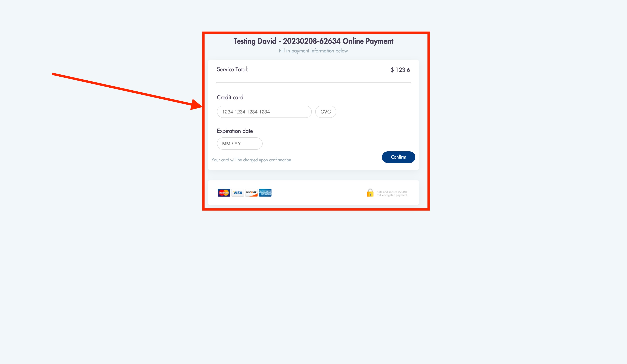
Task: Click the Credit card label
Action: click(x=230, y=97)
